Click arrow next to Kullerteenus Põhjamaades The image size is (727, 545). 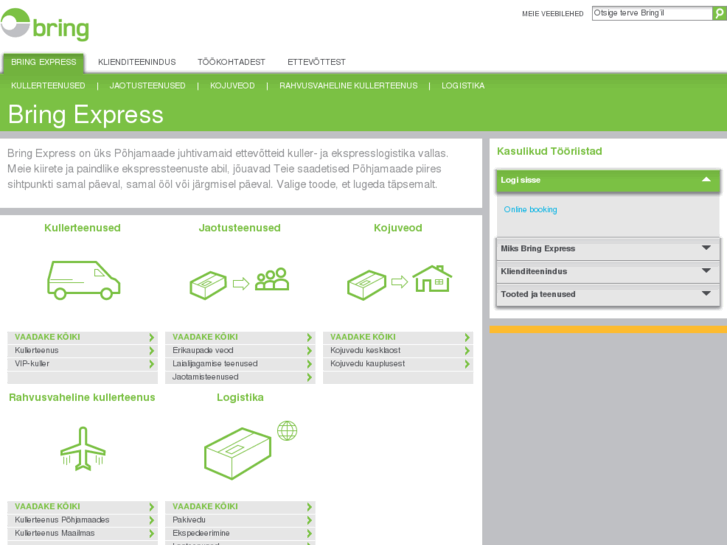tap(151, 520)
